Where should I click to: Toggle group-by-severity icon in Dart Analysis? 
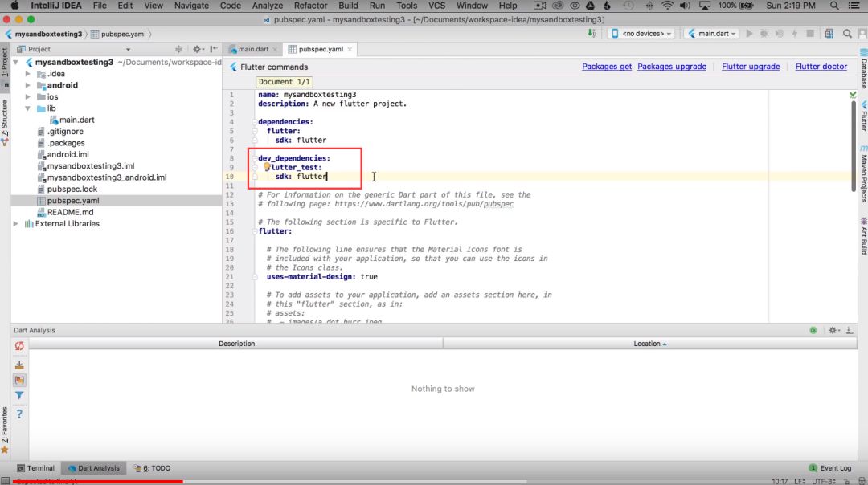tap(19, 380)
